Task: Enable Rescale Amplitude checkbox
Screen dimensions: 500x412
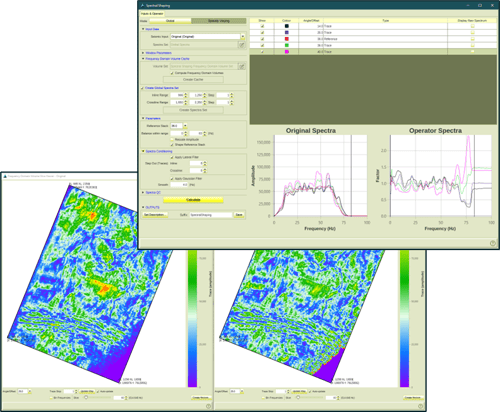Action: click(x=172, y=140)
